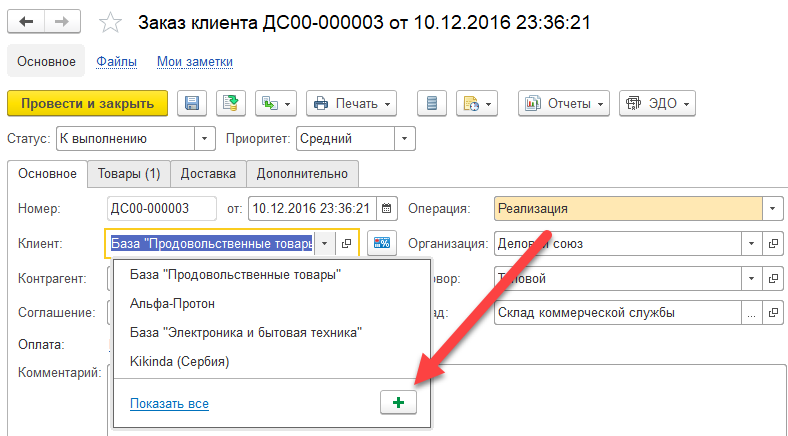Expand the Статус dropdown
Image resolution: width=788 pixels, height=436 pixels.
pyautogui.click(x=205, y=139)
